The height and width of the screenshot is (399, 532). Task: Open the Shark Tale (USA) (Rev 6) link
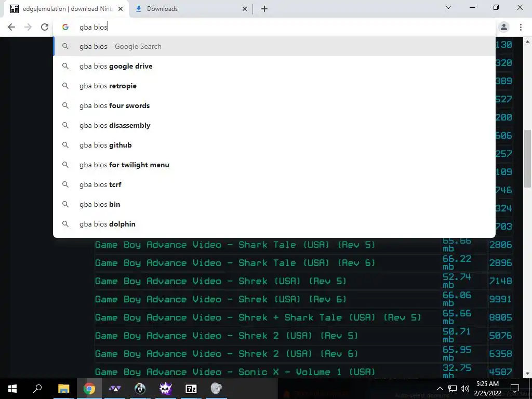pyautogui.click(x=235, y=263)
